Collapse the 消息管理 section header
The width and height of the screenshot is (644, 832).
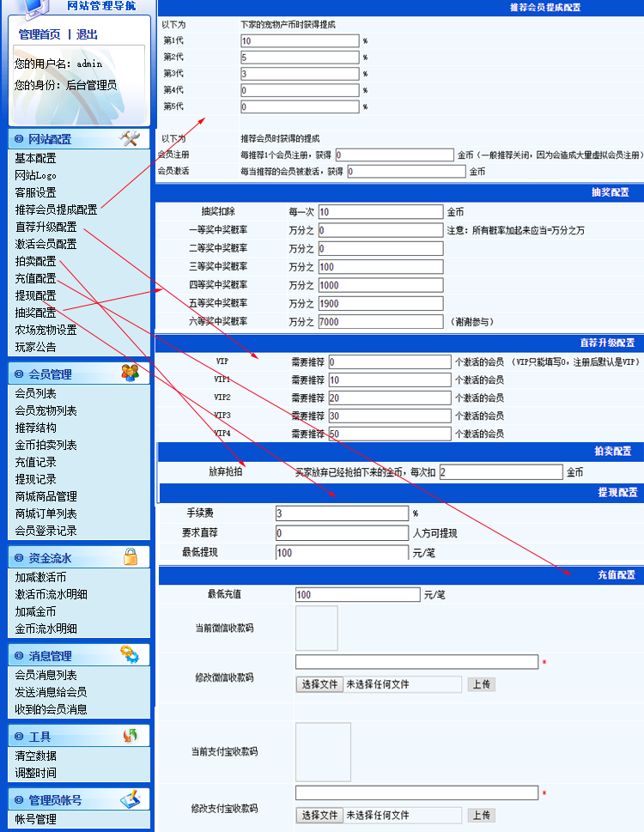(79, 656)
